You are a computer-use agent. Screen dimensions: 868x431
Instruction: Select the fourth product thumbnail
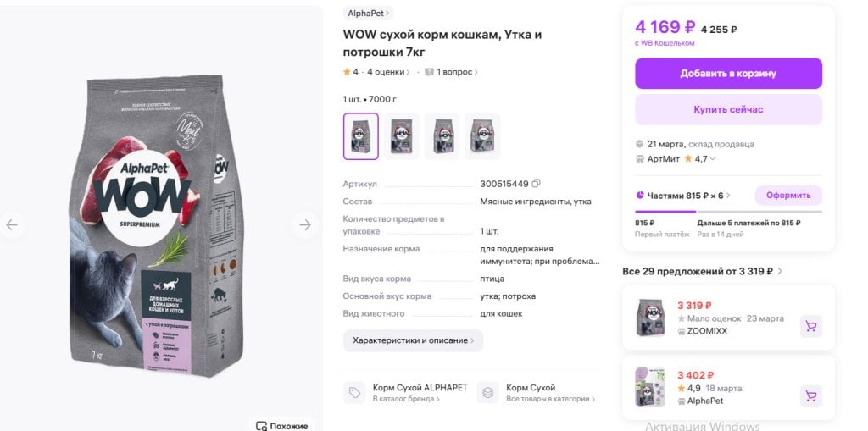click(x=482, y=136)
